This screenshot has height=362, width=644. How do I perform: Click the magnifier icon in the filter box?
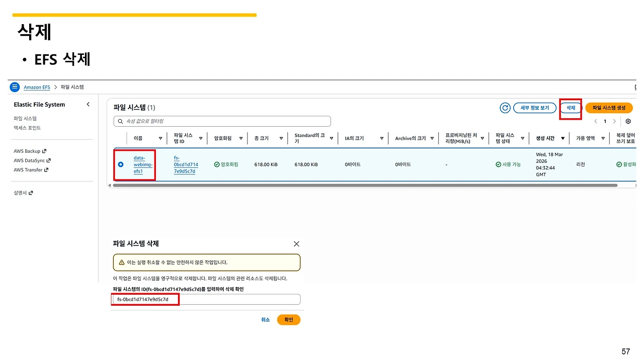point(120,121)
